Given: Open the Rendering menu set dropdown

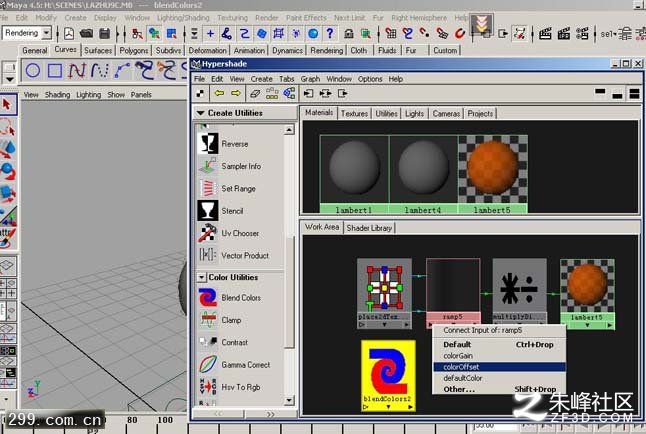Looking at the screenshot, I should pos(47,33).
